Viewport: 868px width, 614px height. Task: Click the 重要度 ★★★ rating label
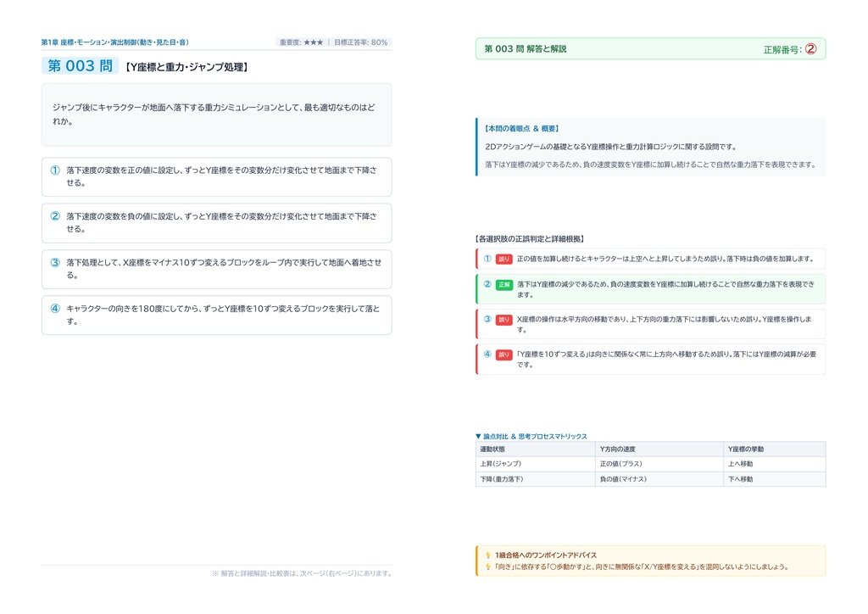[x=301, y=42]
